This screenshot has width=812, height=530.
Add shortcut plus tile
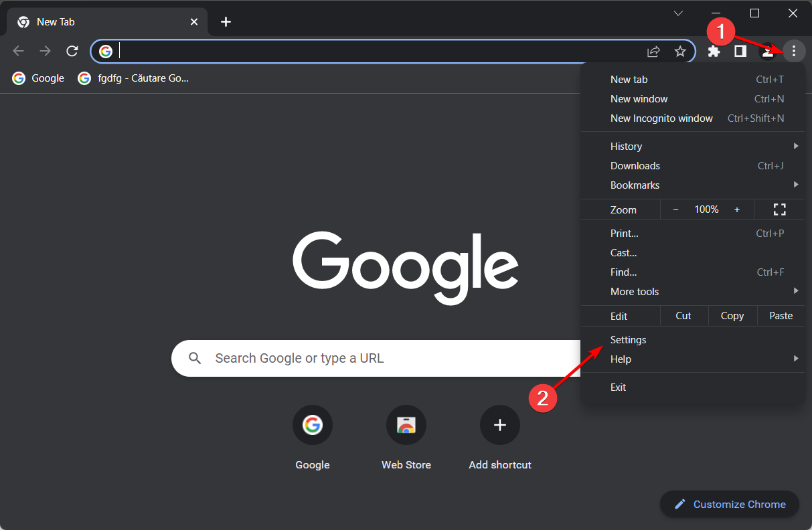[x=500, y=437]
